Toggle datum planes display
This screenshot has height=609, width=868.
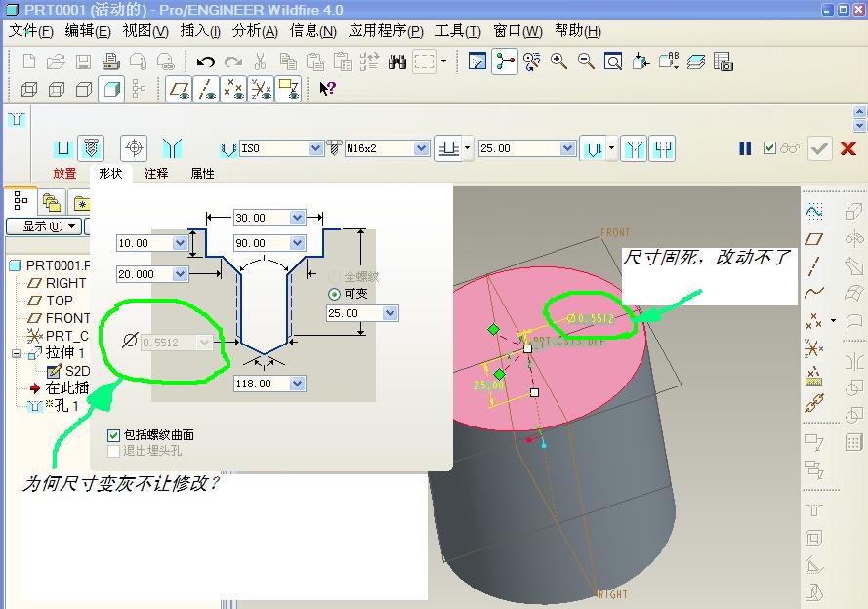point(180,89)
